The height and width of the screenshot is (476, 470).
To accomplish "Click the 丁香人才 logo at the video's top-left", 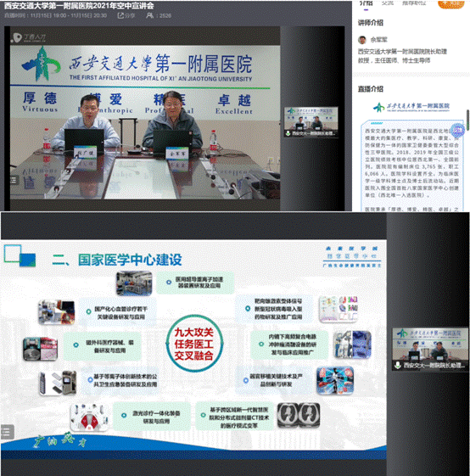I will click(x=29, y=37).
